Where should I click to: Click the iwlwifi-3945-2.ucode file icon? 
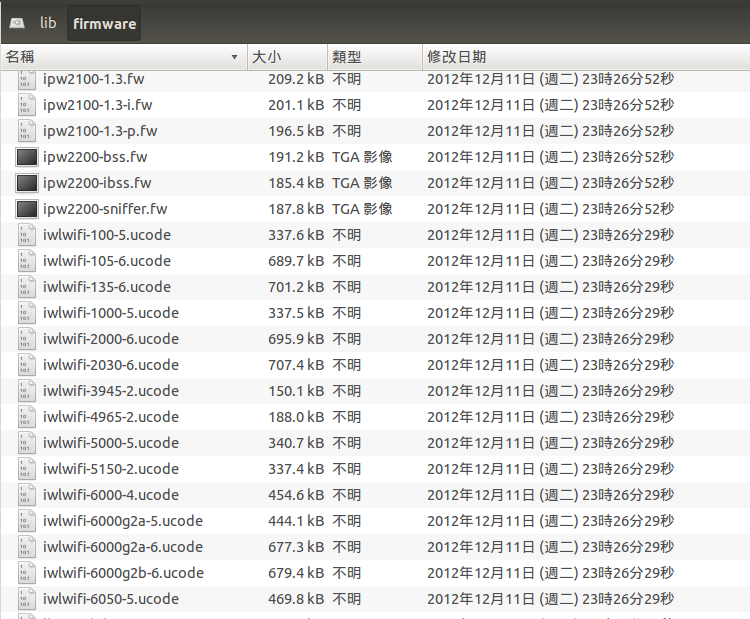26,391
